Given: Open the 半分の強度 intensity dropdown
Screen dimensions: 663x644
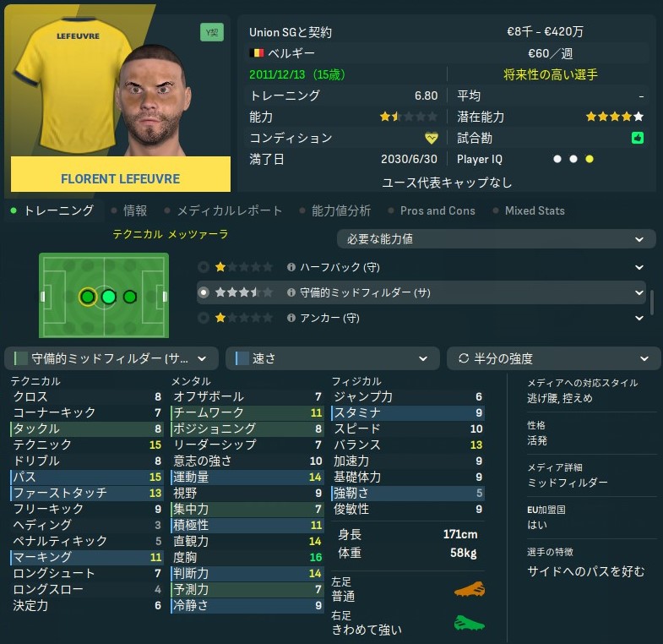Looking at the screenshot, I should (553, 358).
